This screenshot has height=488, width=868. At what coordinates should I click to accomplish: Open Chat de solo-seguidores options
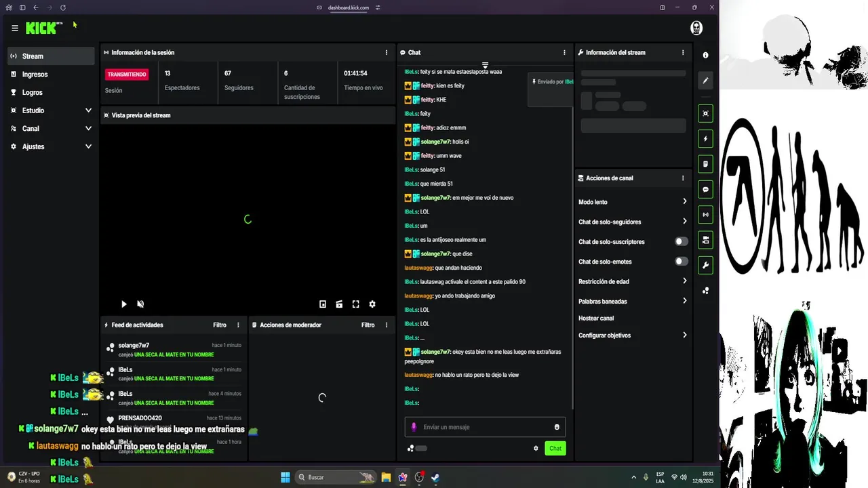633,222
